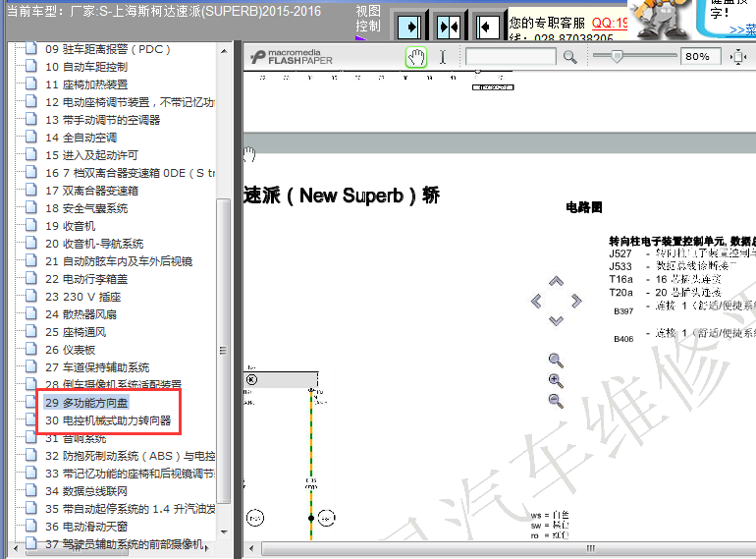Select 29 多功能方向盘
This screenshot has height=559, width=756.
click(x=86, y=403)
